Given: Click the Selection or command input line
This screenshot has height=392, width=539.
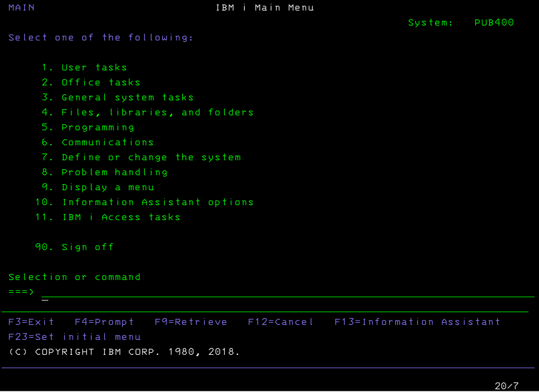Looking at the screenshot, I should click(x=288, y=292).
